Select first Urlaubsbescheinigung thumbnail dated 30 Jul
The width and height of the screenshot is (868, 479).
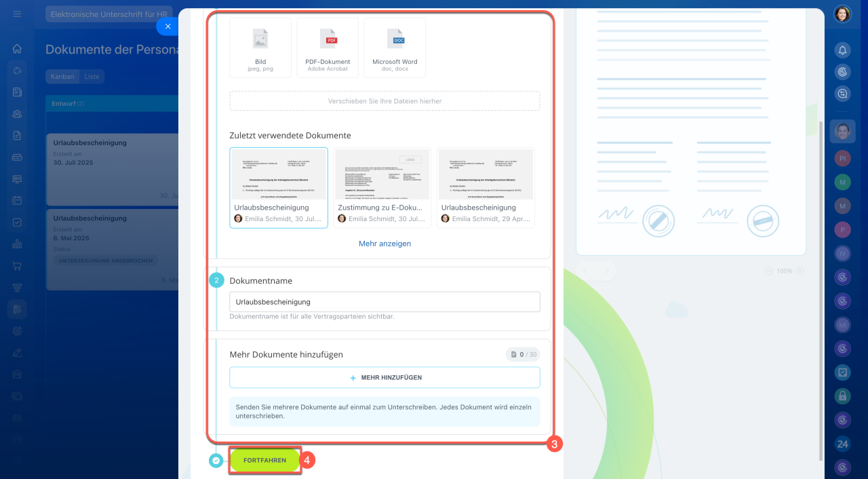click(x=279, y=188)
